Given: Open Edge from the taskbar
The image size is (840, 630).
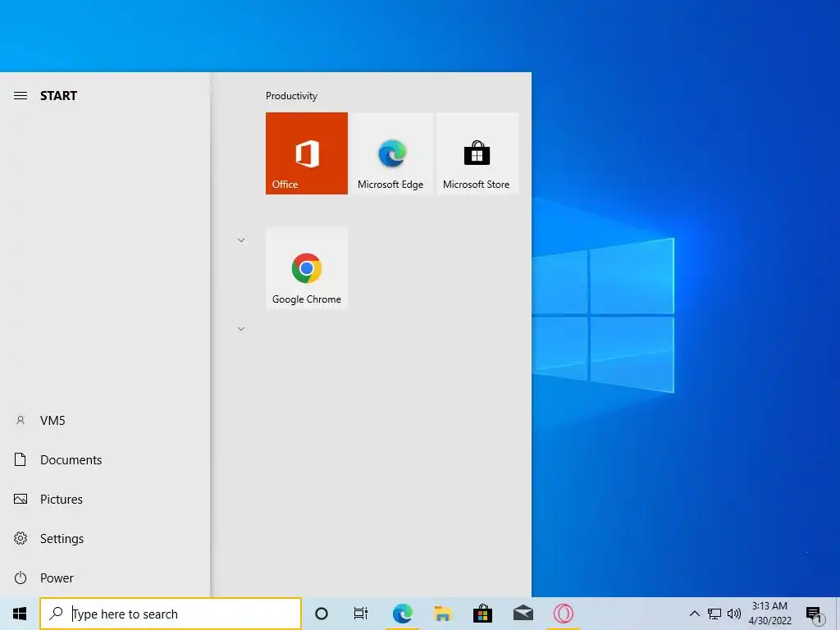Looking at the screenshot, I should (402, 614).
